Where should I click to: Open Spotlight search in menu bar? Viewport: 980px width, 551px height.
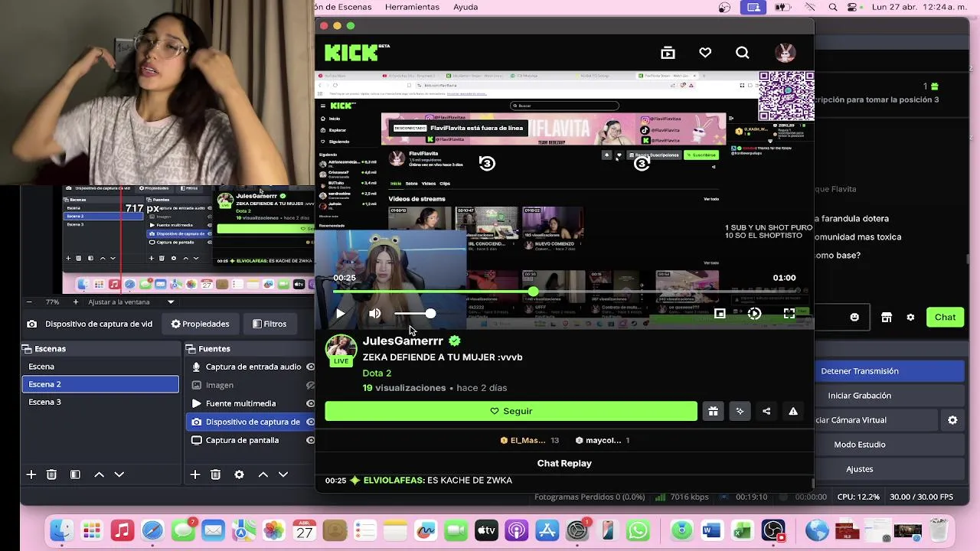[x=835, y=7]
